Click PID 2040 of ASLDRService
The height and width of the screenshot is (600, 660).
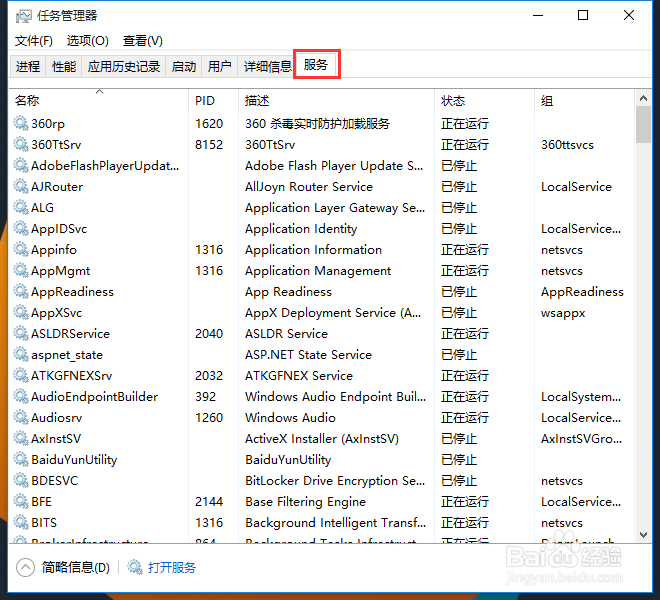209,333
